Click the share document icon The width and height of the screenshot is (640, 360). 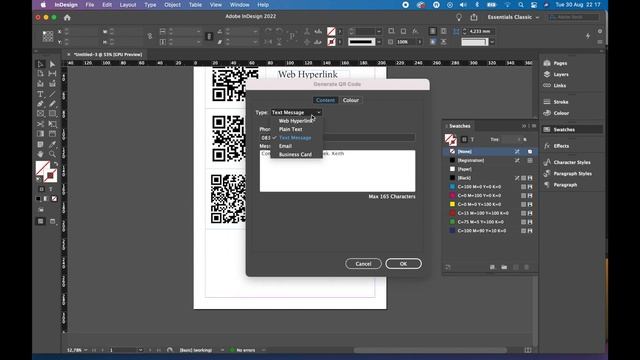click(474, 17)
